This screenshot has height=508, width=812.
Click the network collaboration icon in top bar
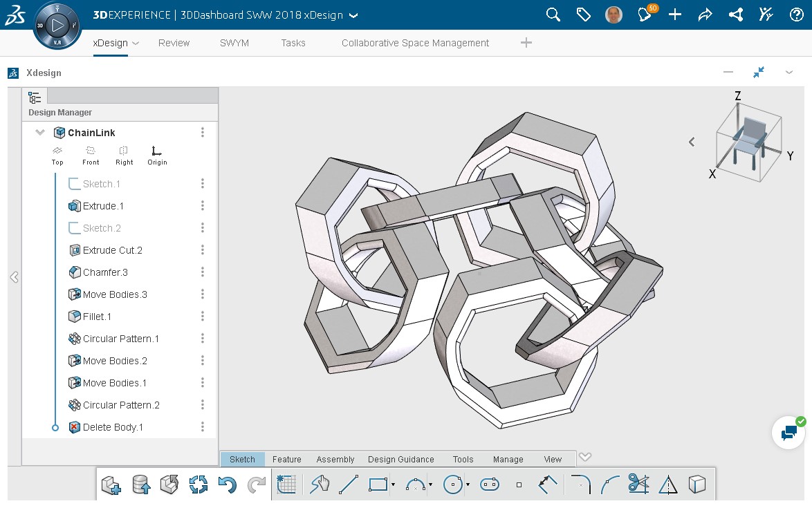pos(736,15)
